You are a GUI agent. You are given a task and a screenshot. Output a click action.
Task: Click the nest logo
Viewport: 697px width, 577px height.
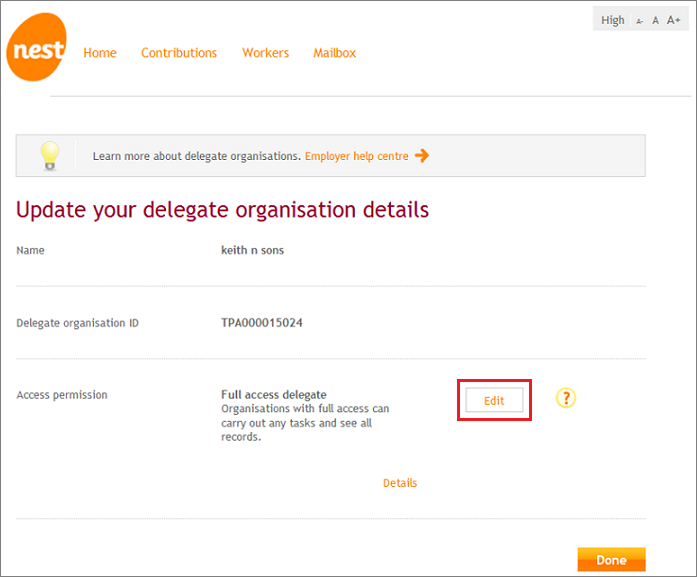[x=36, y=47]
